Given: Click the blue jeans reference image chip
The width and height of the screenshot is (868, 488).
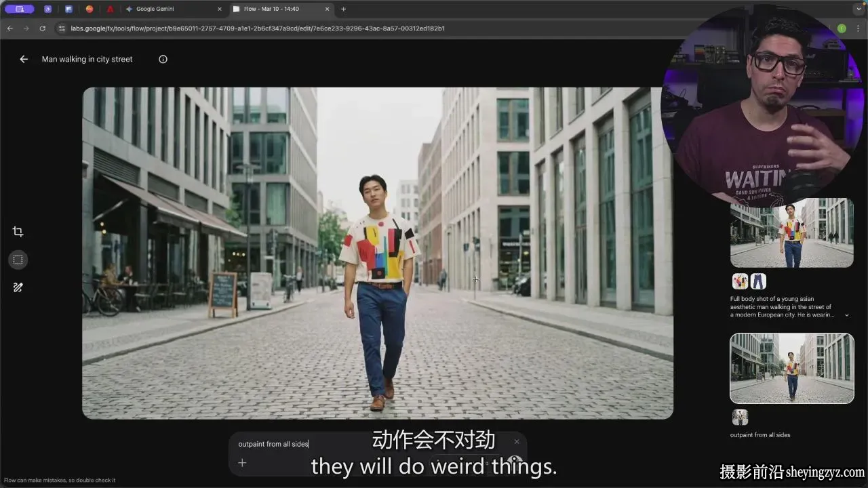Looking at the screenshot, I should point(758,281).
